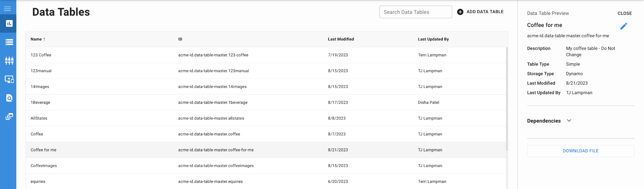This screenshot has width=644, height=189.
Task: Select the CoffeeImages table row
Action: pos(44,166)
